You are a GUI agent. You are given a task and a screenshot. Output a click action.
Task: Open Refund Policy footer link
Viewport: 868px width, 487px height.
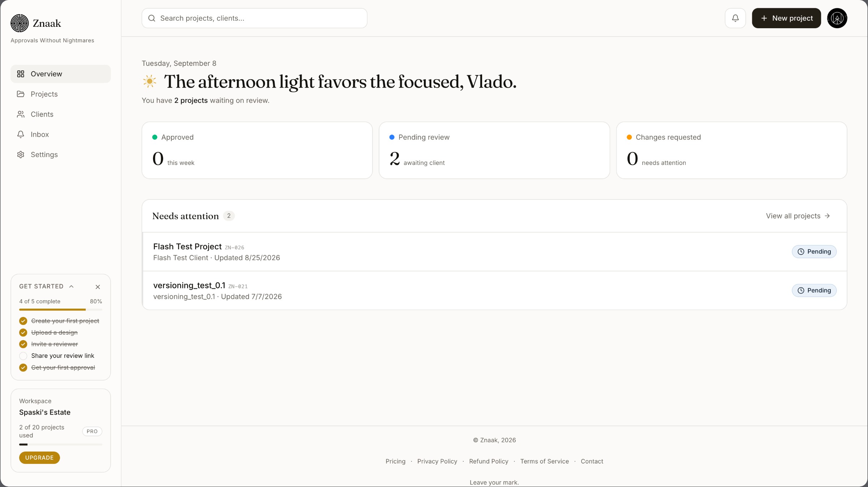pyautogui.click(x=489, y=461)
